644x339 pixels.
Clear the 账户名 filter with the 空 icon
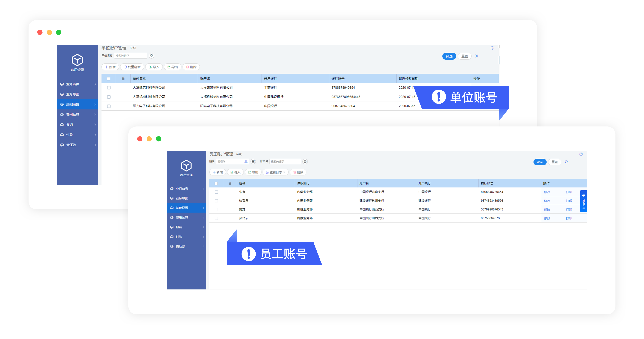[x=305, y=162]
